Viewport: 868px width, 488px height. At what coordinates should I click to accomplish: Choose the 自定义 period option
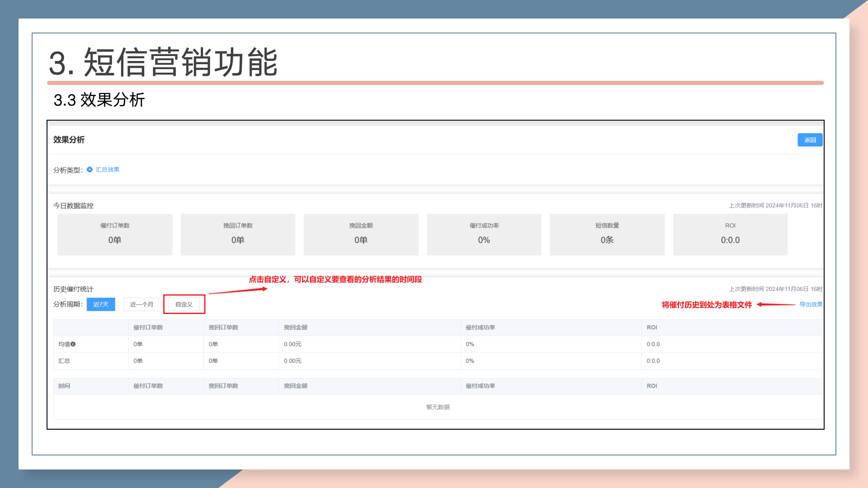[184, 305]
